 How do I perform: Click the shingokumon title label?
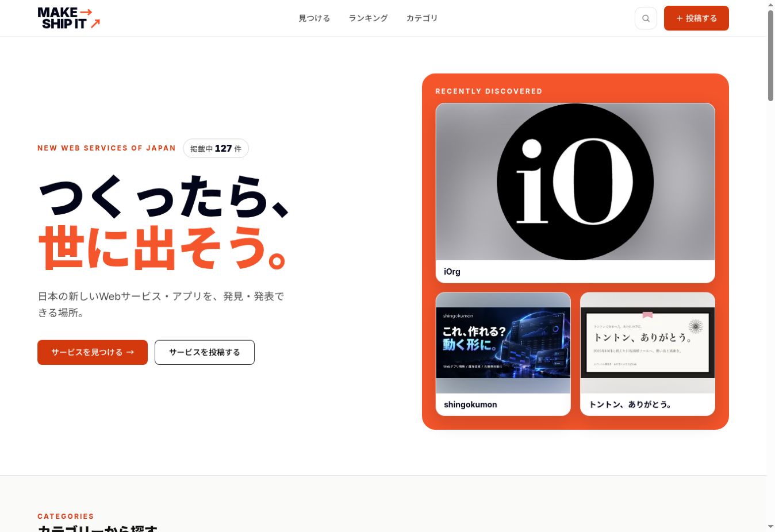[470, 404]
